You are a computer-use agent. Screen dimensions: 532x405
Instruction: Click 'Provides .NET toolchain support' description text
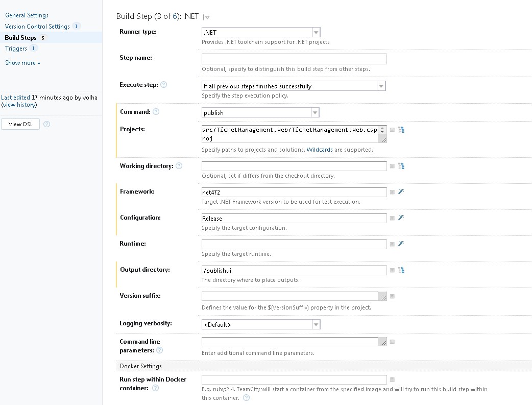click(x=265, y=42)
